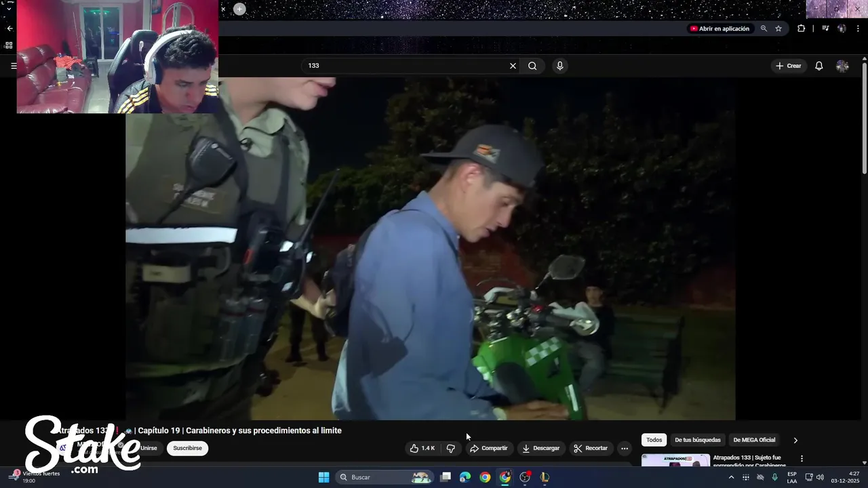Open the second Chrome profile taskbar icon
This screenshot has height=488, width=868.
(505, 477)
